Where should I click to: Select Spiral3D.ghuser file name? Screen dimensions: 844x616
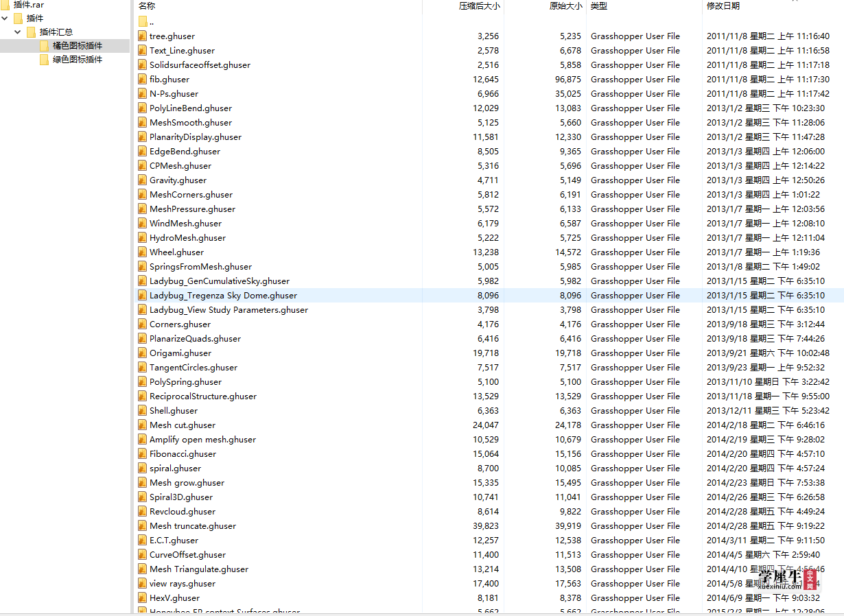[181, 497]
